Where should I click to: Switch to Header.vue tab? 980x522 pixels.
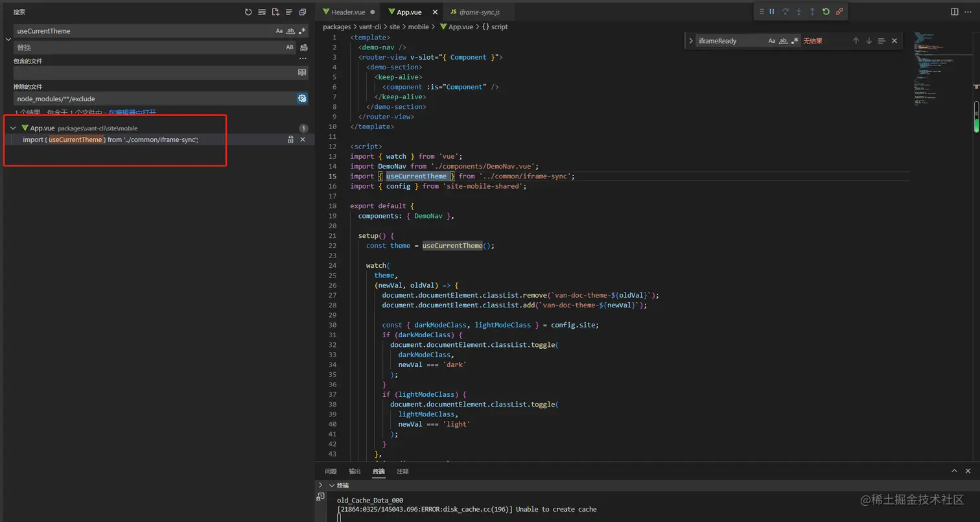click(349, 12)
